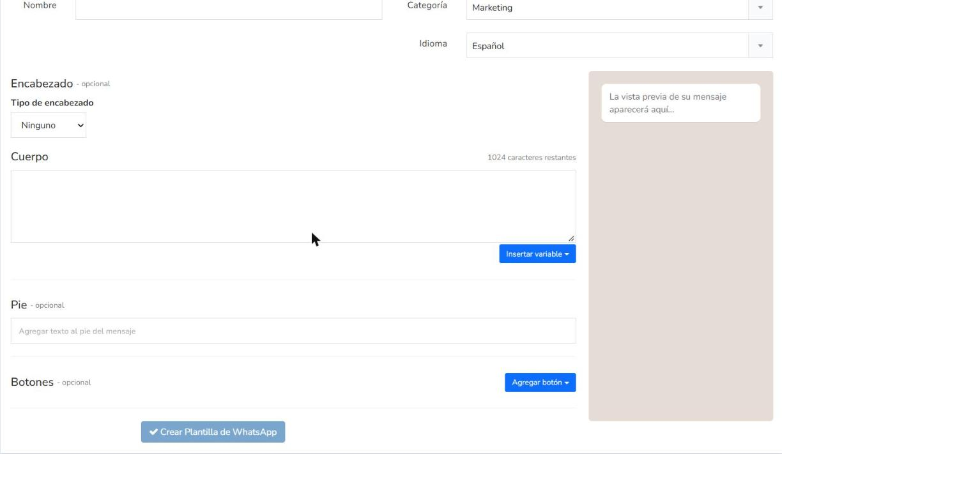Image resolution: width=980 pixels, height=479 pixels.
Task: Click the caret on Insertar variable
Action: click(x=567, y=254)
